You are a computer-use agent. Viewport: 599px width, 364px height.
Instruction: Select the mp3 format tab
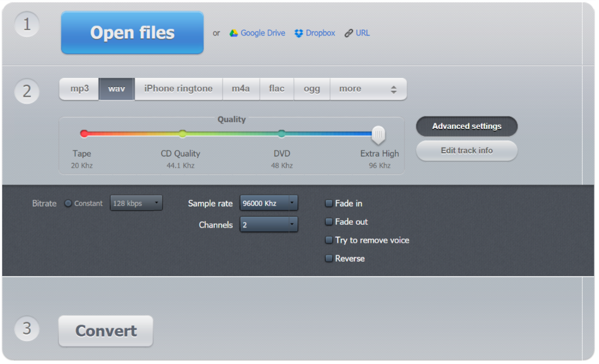tap(79, 89)
